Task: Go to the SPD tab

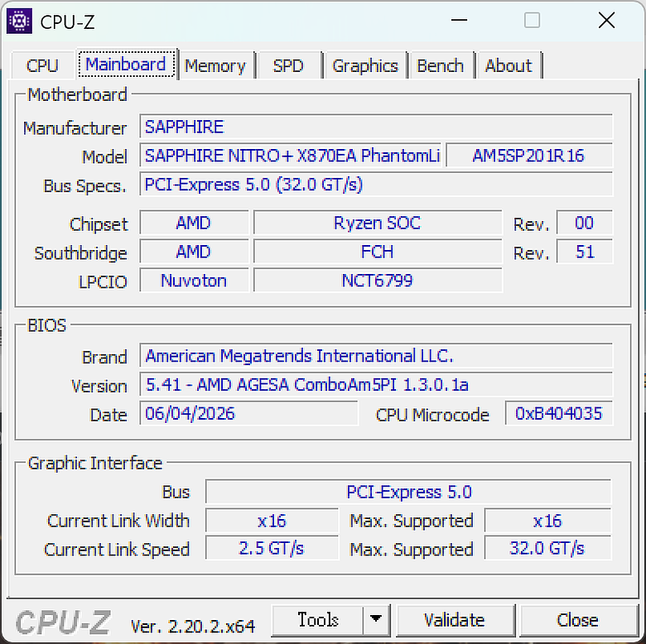Action: 288,66
